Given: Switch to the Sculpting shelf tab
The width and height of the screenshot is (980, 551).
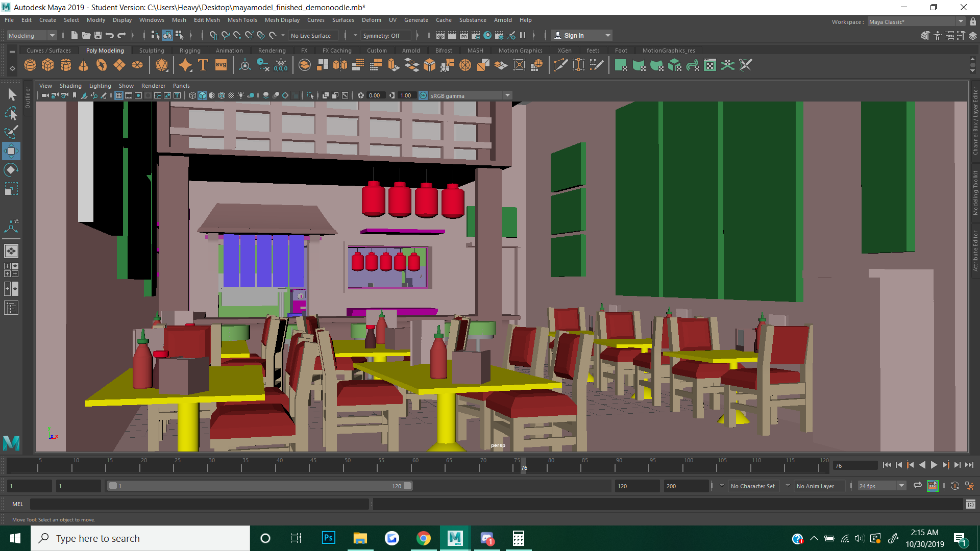Looking at the screenshot, I should [x=152, y=51].
